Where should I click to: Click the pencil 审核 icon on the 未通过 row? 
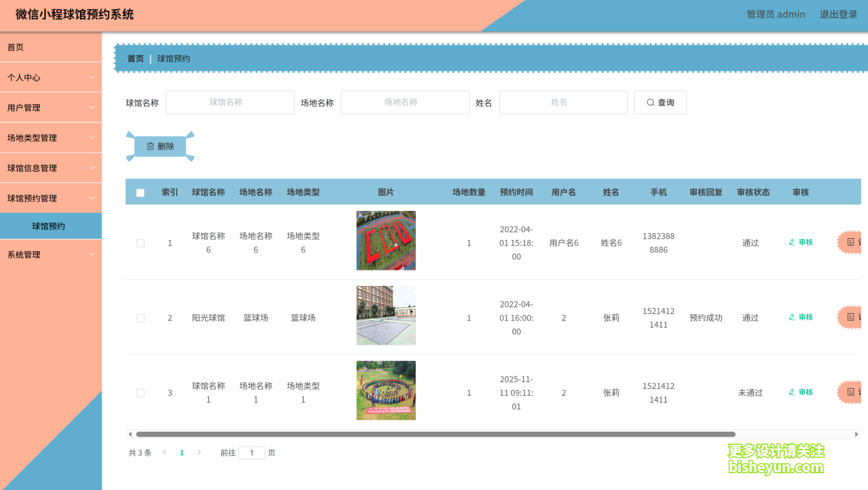pos(792,391)
